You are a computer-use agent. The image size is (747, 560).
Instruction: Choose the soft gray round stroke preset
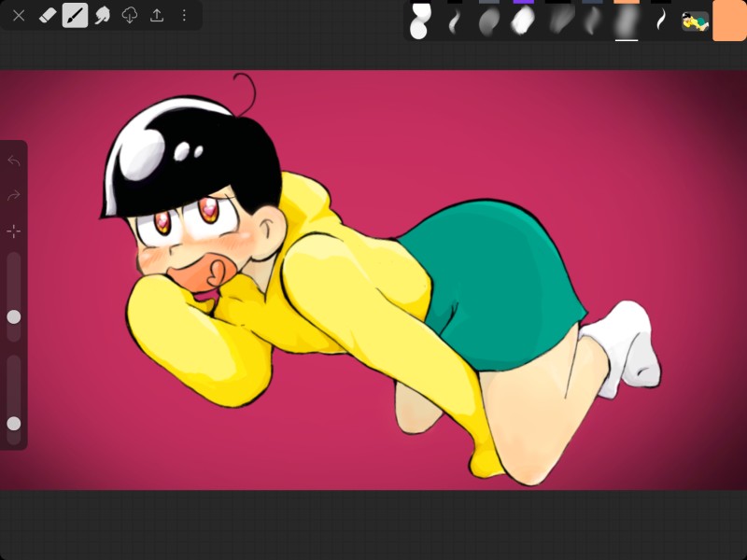coord(488,21)
